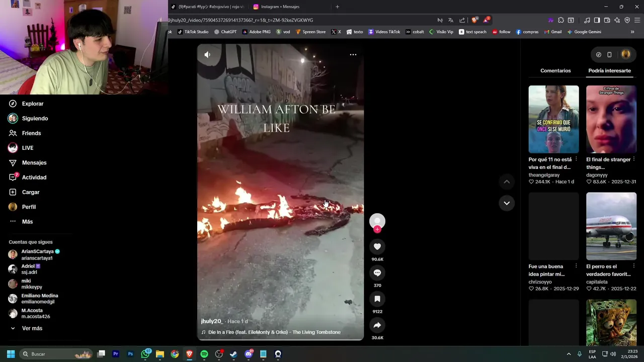
Task: Switch to the Podría interesarte tab
Action: [x=609, y=71]
